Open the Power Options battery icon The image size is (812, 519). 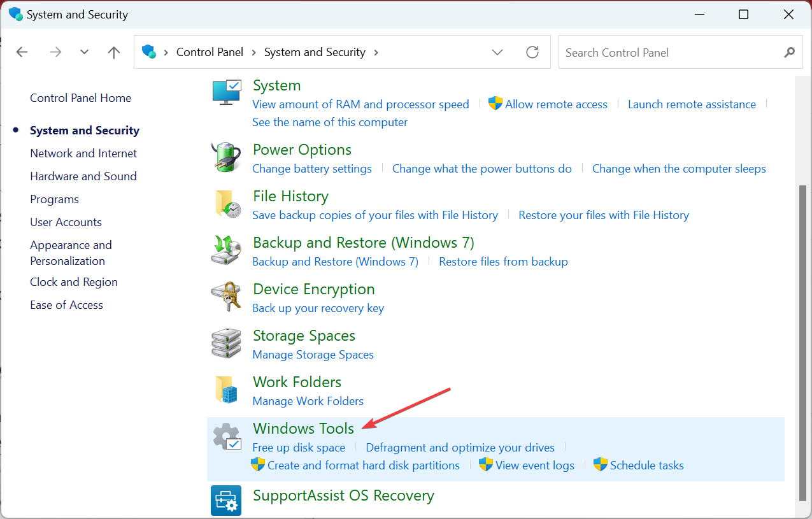(226, 157)
